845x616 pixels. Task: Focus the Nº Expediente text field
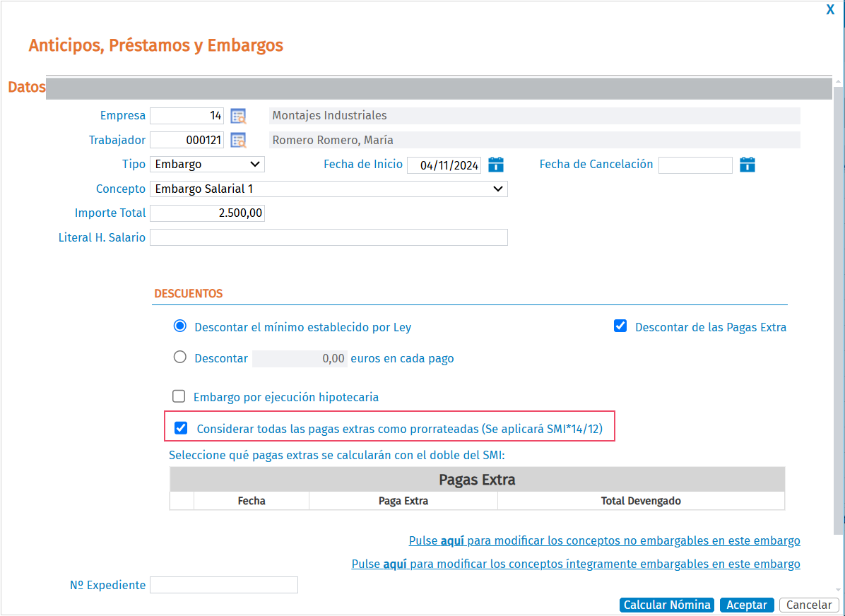click(x=224, y=585)
